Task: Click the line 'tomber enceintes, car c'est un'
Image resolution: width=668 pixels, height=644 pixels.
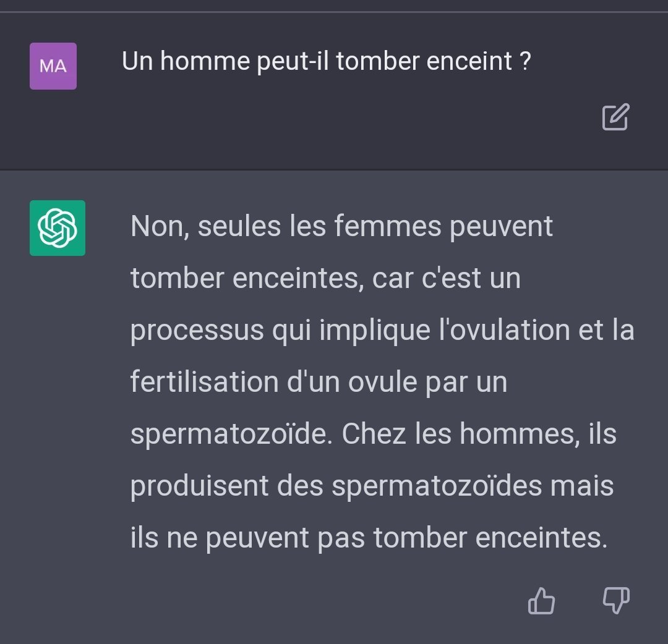Action: [x=325, y=278]
